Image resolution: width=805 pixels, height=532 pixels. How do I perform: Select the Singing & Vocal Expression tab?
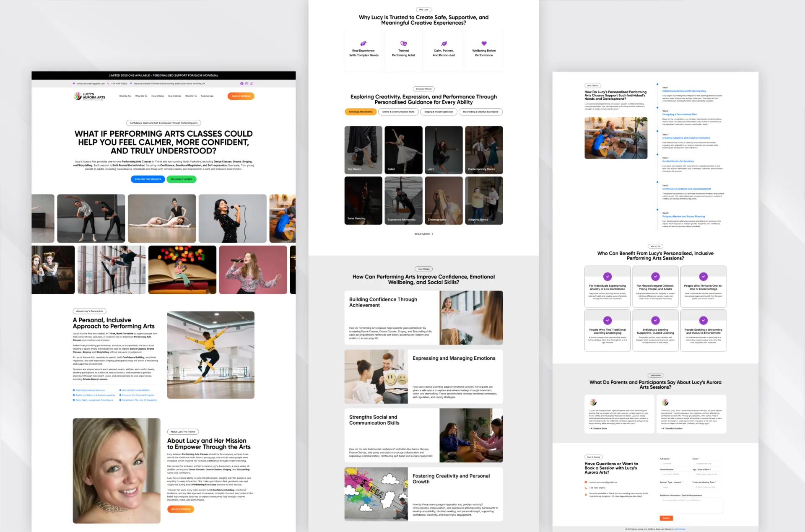[x=438, y=112]
